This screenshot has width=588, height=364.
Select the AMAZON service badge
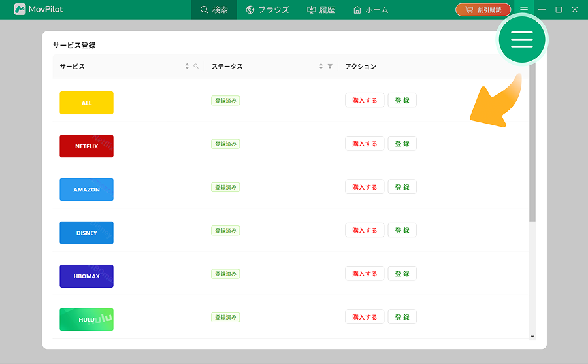click(87, 190)
